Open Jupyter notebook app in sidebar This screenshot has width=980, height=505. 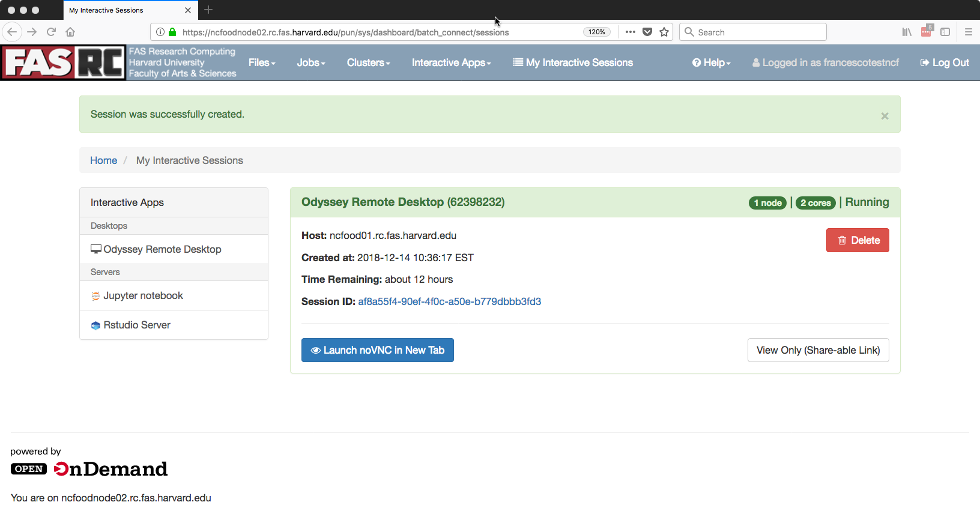(174, 295)
